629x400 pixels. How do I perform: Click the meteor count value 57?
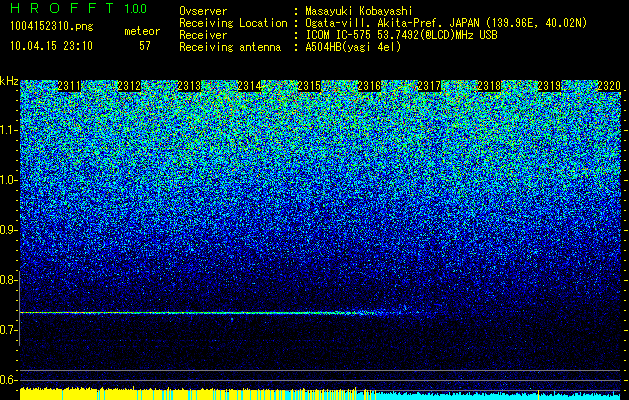[x=145, y=46]
